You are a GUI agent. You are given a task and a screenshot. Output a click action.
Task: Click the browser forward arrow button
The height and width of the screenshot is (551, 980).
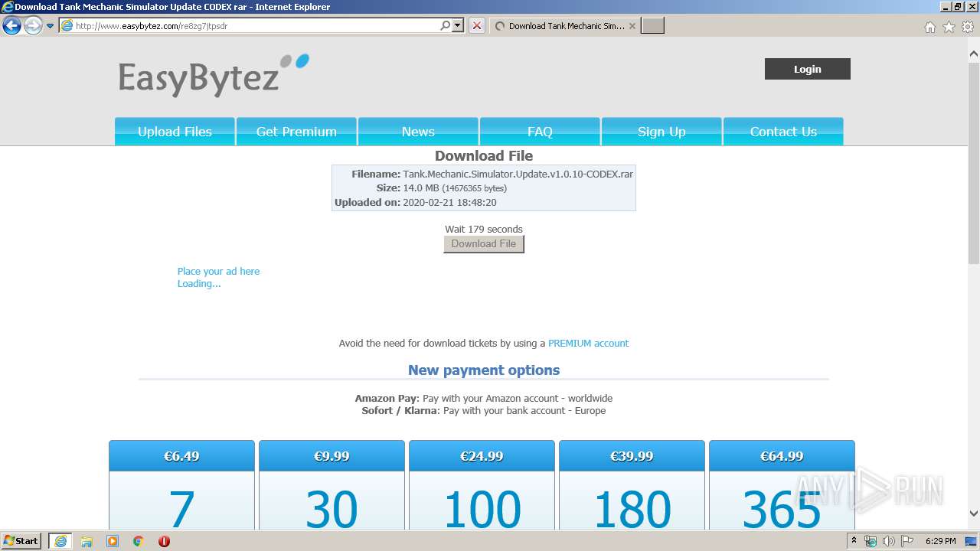[x=33, y=26]
